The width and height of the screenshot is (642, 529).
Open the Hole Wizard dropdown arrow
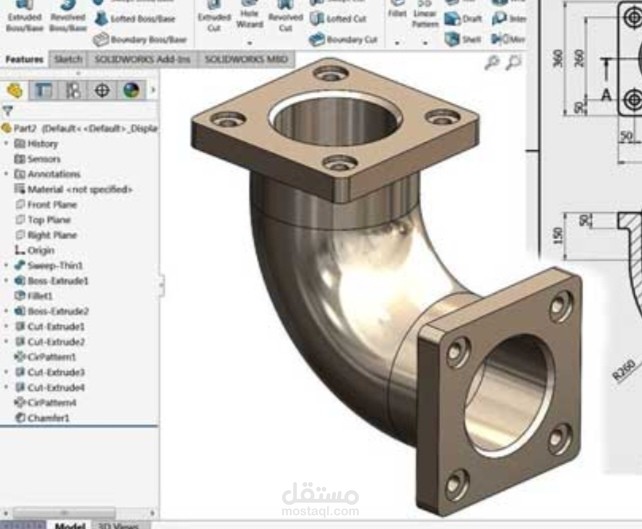click(x=249, y=42)
